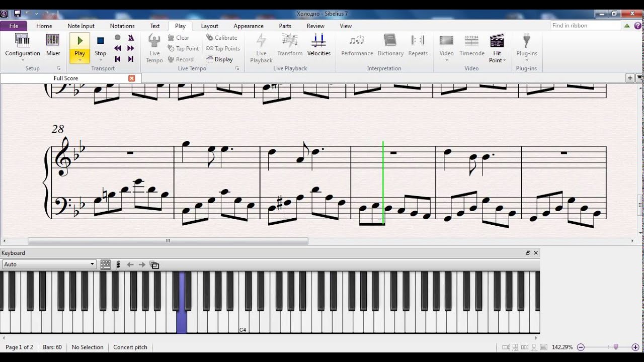Viewport: 644px width, 362px height.
Task: Expand the Stop button dropdown arrow
Action: point(101,60)
